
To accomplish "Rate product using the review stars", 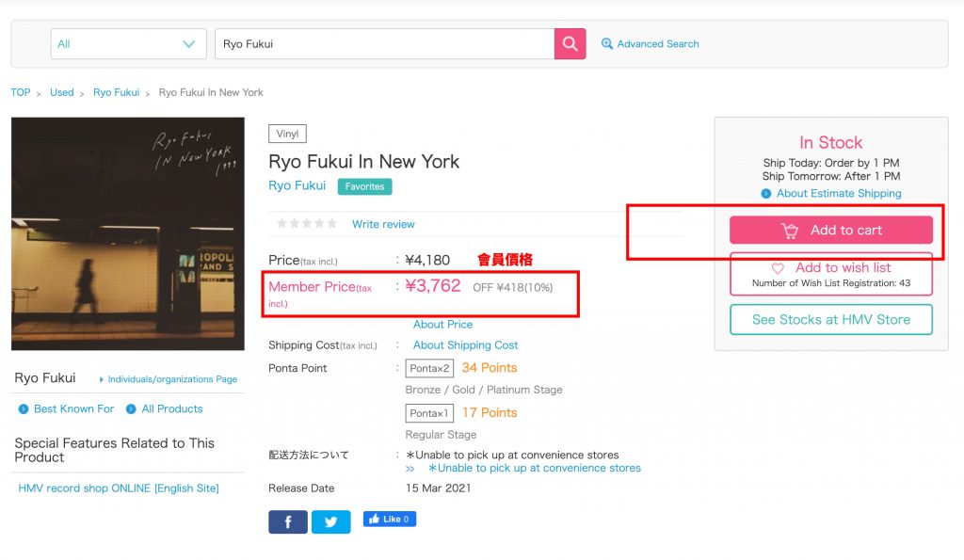I will click(306, 224).
